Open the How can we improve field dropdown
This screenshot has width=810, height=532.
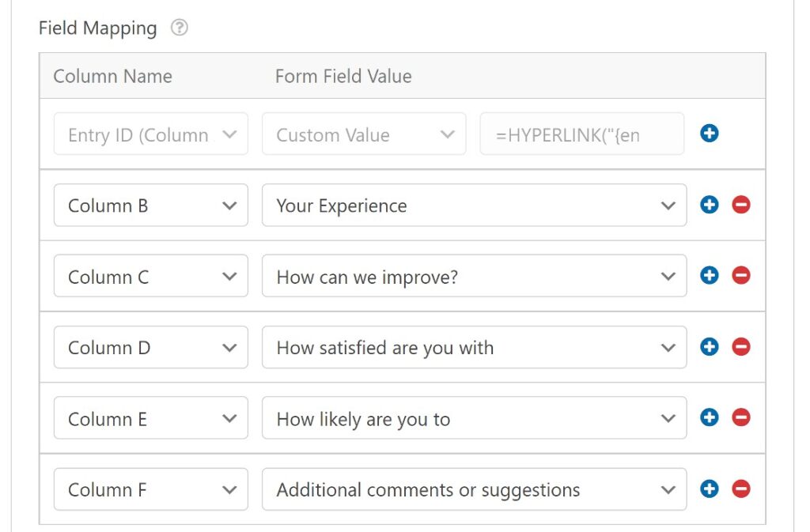pos(474,276)
